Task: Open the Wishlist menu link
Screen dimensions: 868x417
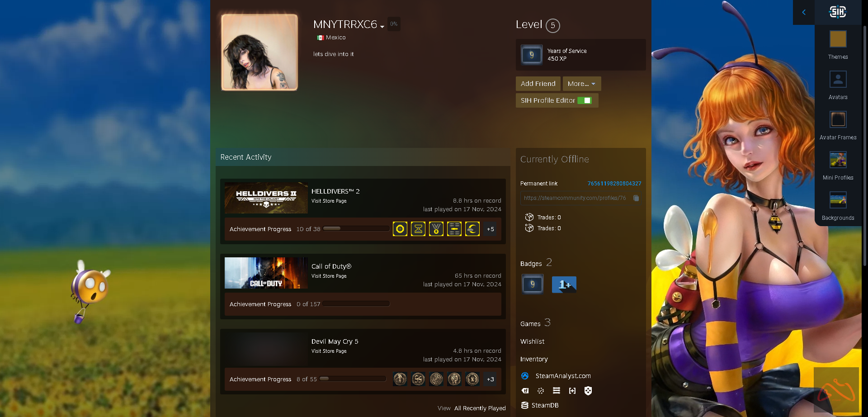Action: (532, 341)
